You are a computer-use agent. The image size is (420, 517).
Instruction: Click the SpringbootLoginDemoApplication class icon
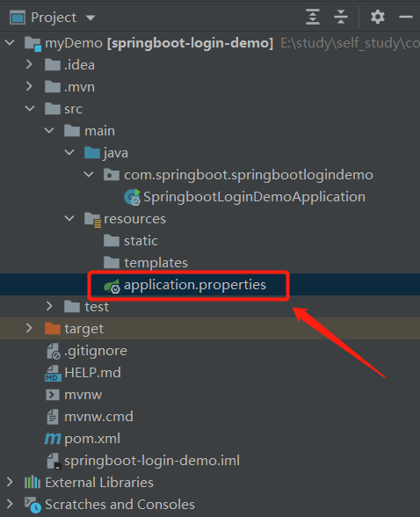click(x=133, y=197)
